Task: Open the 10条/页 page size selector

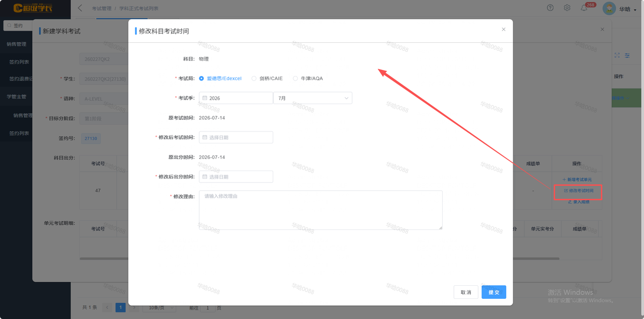Action: click(x=159, y=307)
